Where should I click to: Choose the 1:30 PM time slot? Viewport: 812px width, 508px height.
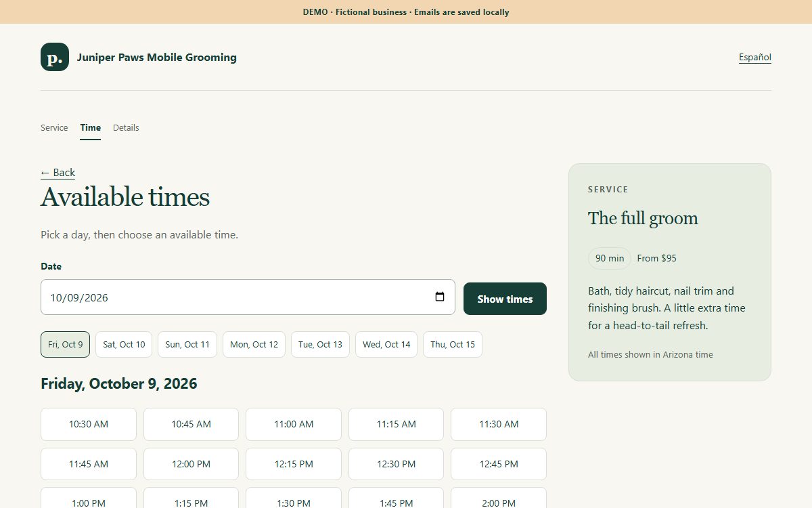pyautogui.click(x=294, y=499)
